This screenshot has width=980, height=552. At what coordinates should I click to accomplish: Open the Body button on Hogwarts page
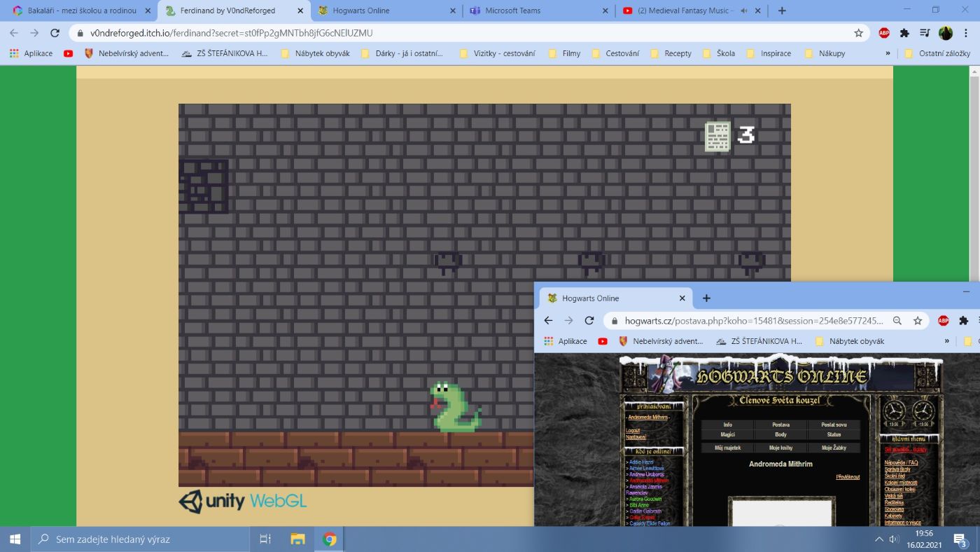tap(780, 435)
